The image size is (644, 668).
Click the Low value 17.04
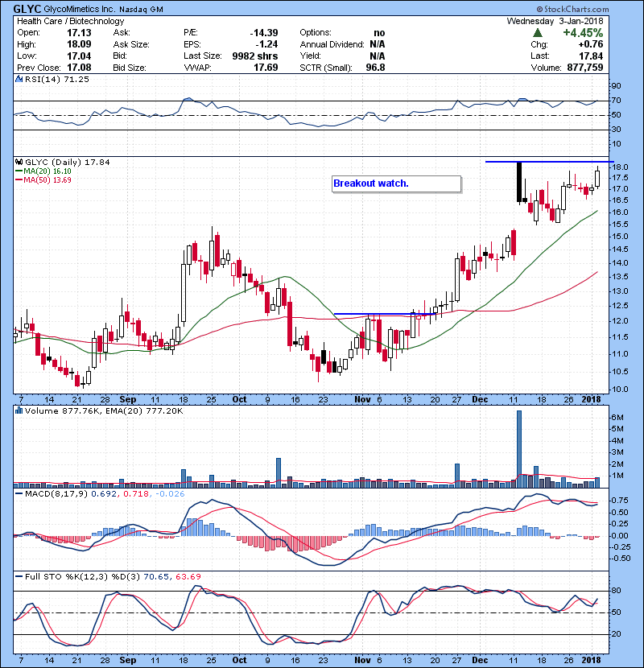coord(79,56)
